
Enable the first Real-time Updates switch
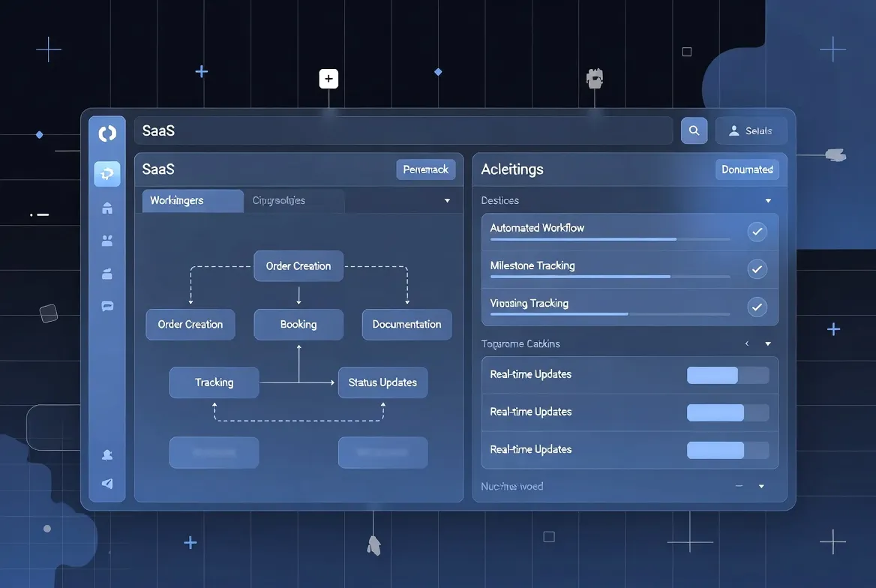tap(727, 375)
